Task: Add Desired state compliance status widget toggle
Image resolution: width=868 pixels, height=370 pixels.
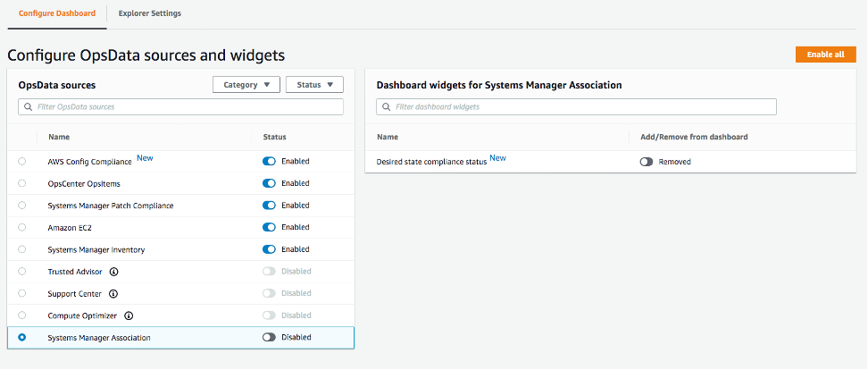Action: [x=647, y=162]
